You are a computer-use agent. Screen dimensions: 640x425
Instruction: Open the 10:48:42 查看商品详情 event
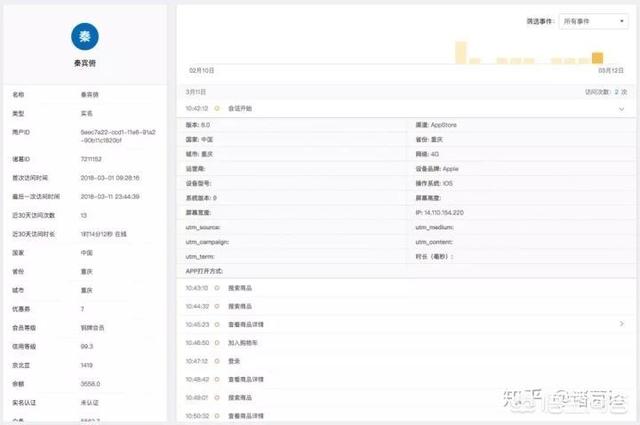coord(246,380)
